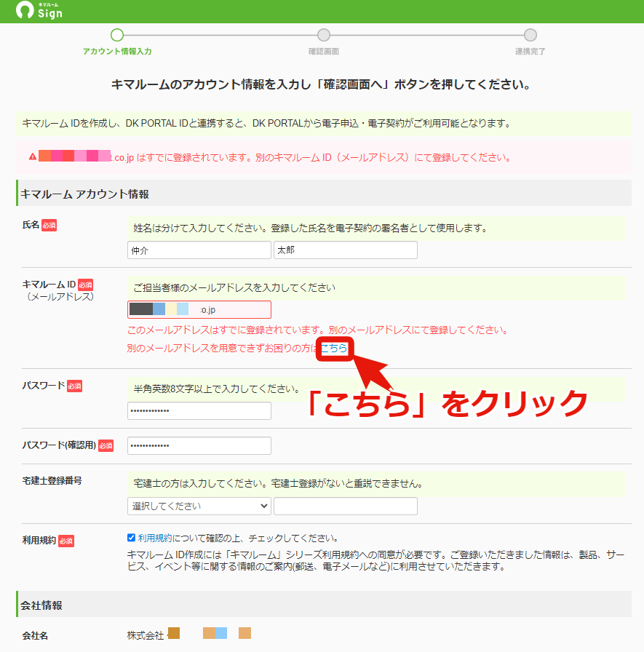Click the 必須 badge next to パスワード(確認用)
Viewport: 644px width, 652px height.
(x=106, y=446)
